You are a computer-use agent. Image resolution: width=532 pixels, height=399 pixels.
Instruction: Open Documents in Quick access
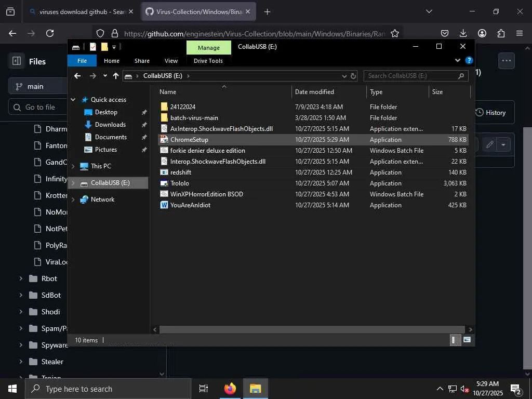[x=111, y=137]
